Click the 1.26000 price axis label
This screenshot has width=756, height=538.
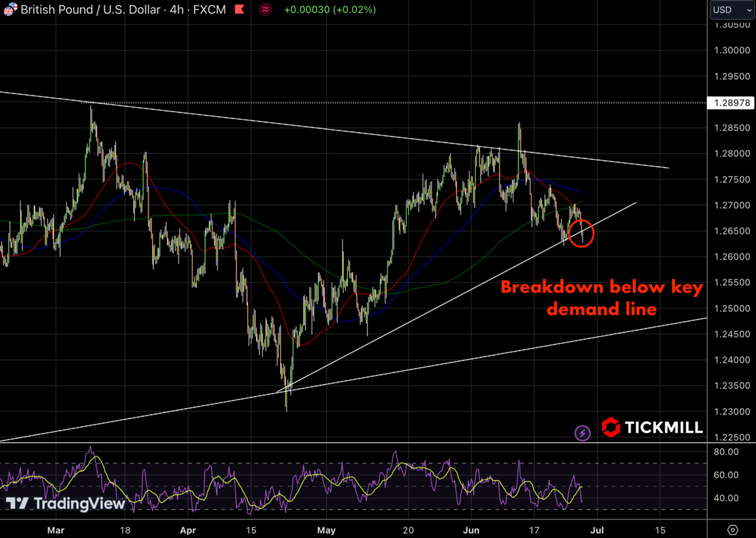[x=732, y=257]
